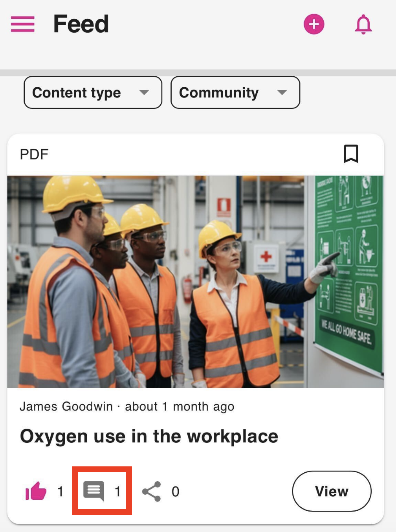Open James Goodwin's profile
Screen dimensions: 396x532
click(x=66, y=406)
